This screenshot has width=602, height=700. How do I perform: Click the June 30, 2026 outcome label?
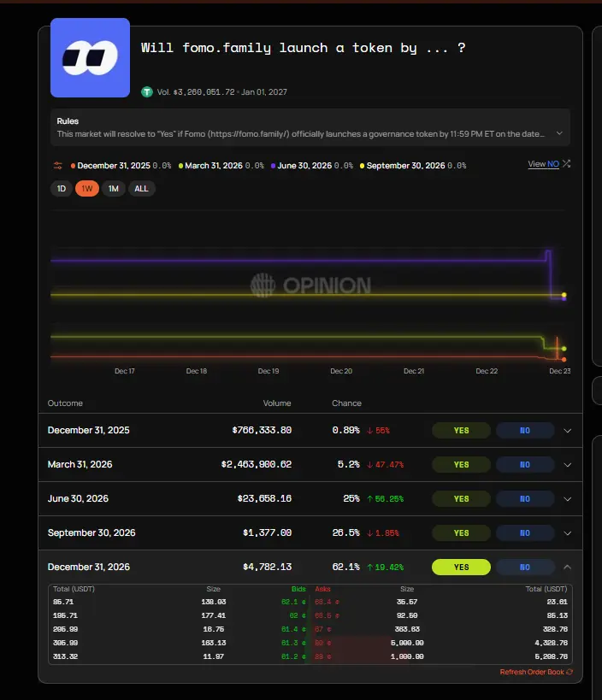tap(78, 498)
